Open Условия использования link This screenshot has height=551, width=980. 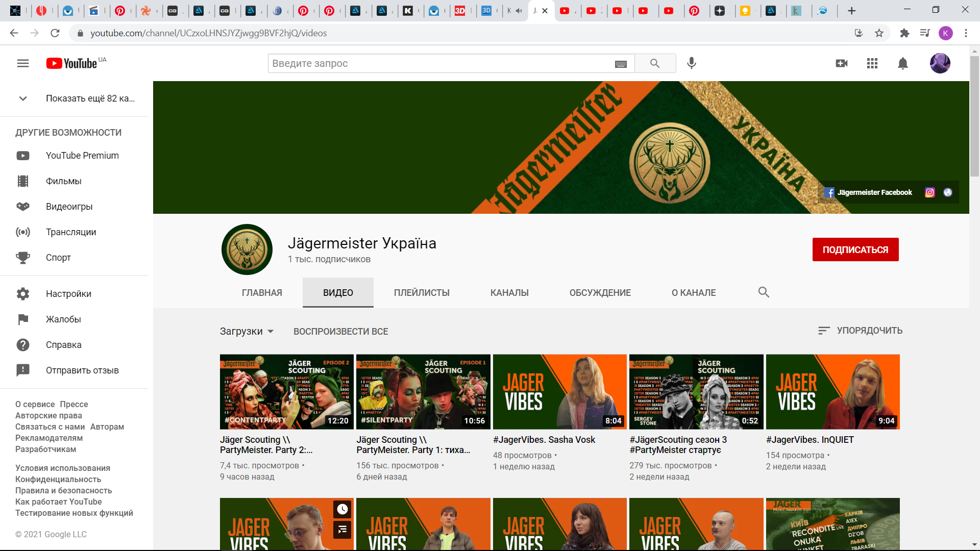63,468
